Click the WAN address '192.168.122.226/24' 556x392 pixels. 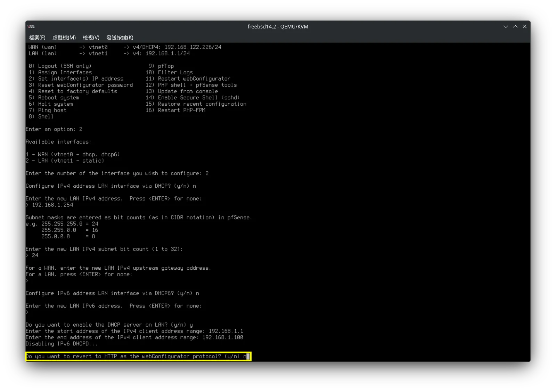point(193,47)
